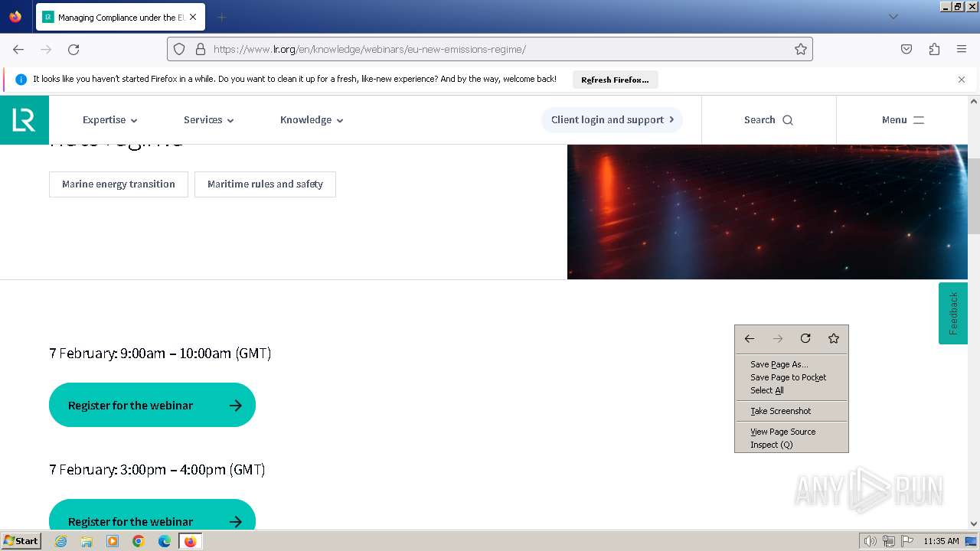Click the scrollbar up arrow
The width and height of the screenshot is (980, 551).
pos(974,101)
